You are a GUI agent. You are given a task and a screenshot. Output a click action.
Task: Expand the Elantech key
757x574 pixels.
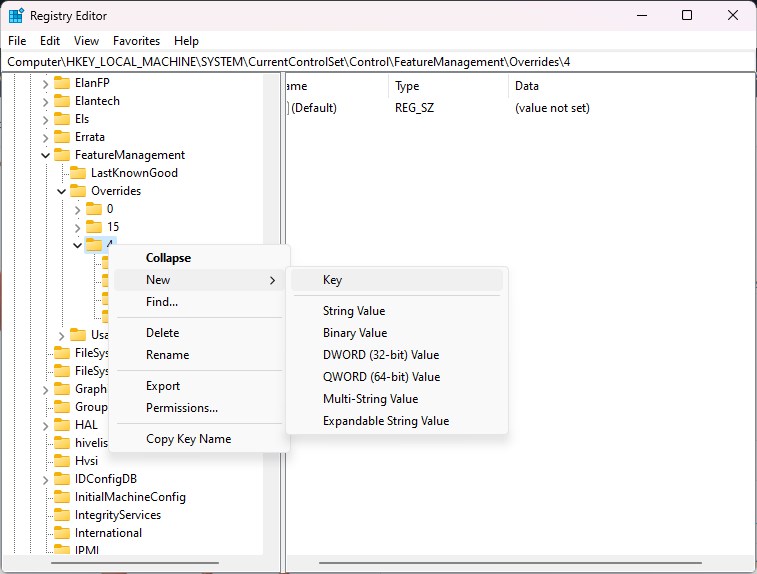[45, 102]
